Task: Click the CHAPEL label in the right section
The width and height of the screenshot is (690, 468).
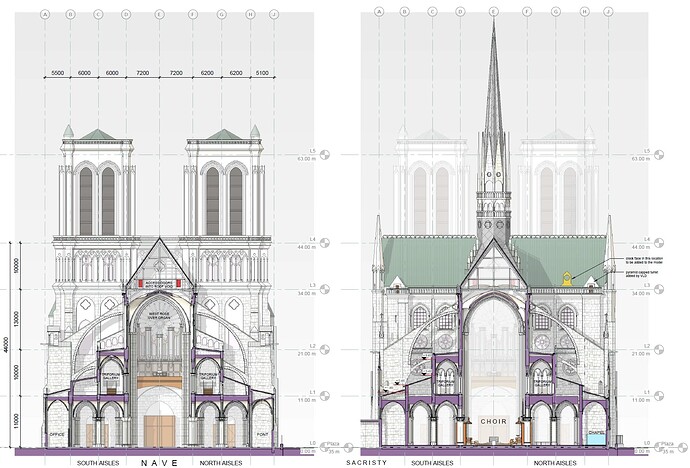Action: 597,433
